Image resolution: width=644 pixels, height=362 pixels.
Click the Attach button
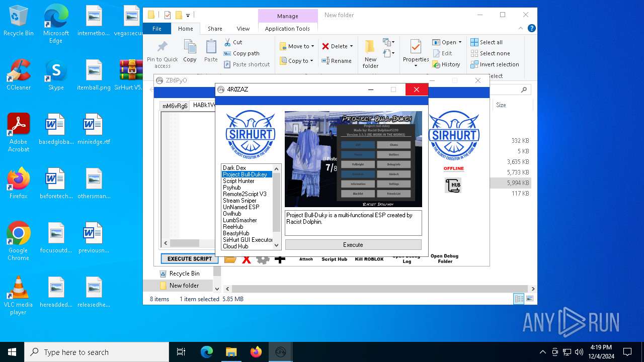point(306,259)
